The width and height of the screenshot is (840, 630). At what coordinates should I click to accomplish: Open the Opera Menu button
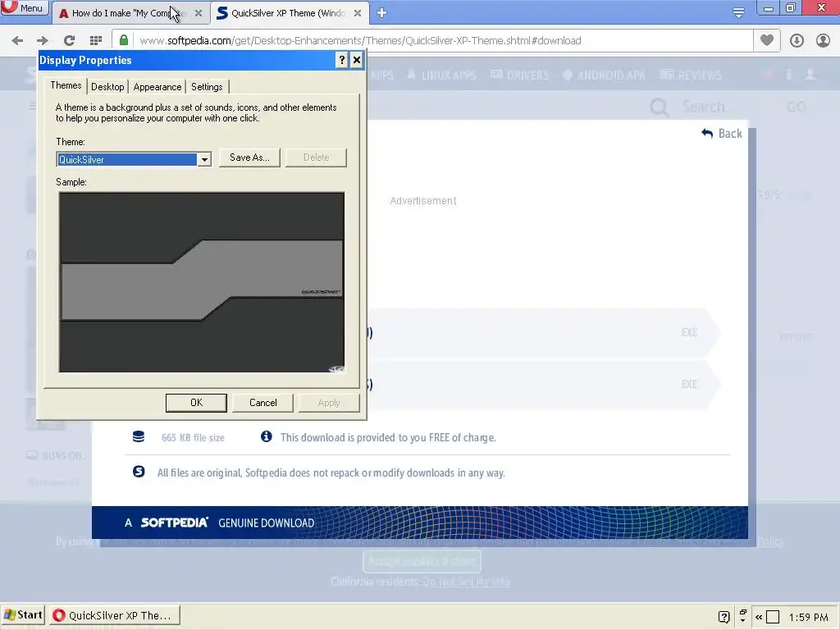[x=24, y=7]
